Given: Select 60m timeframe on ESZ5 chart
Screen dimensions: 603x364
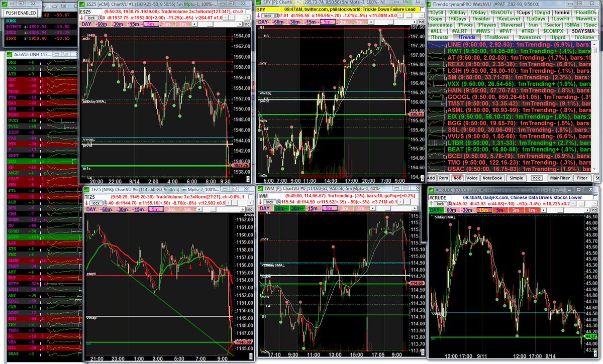Looking at the screenshot, I should [103, 24].
